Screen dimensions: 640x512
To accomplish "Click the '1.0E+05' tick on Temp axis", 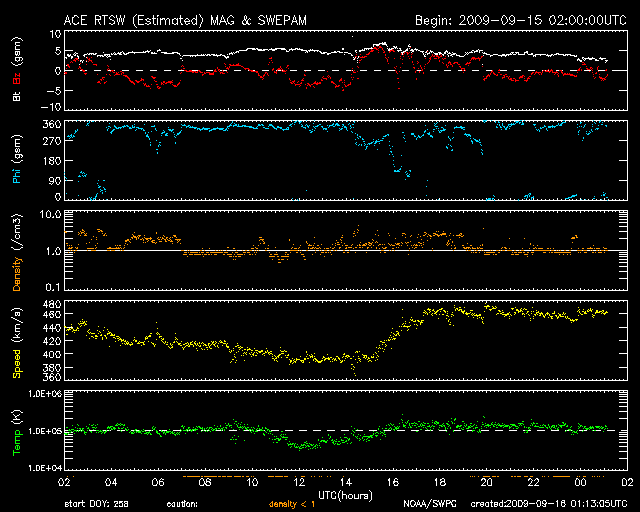I will tap(45, 431).
